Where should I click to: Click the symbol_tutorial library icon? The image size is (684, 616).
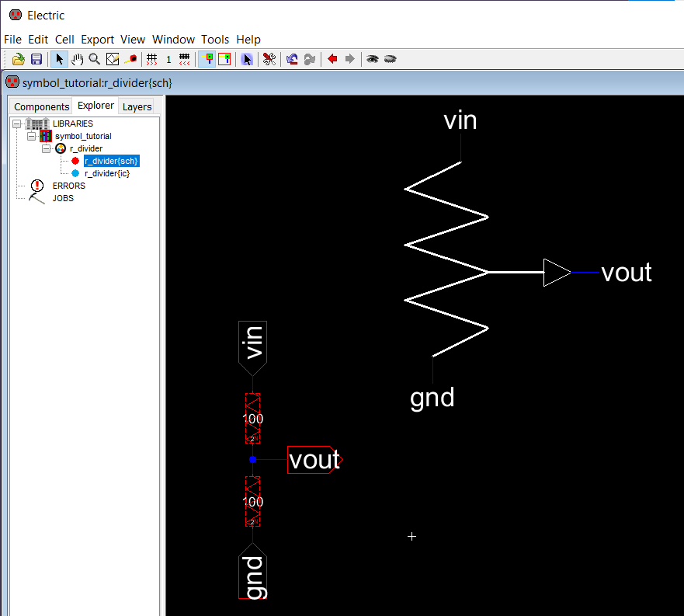tap(45, 136)
